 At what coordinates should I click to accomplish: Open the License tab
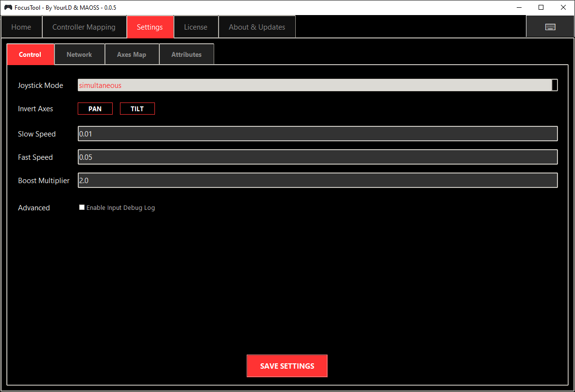click(196, 27)
